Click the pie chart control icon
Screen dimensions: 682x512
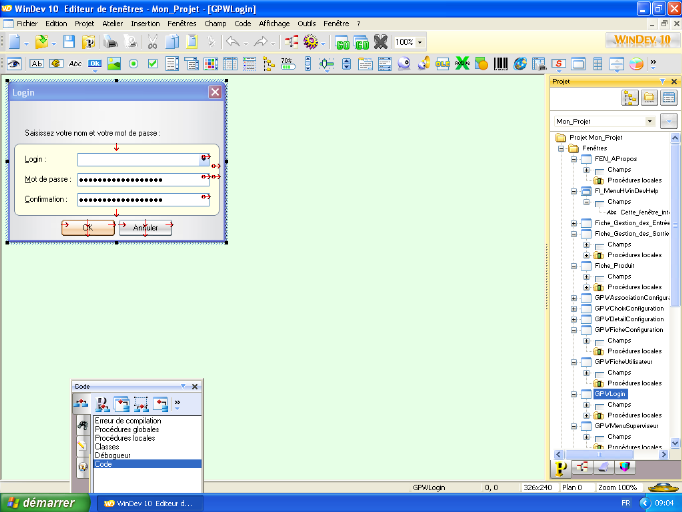[x=637, y=64]
